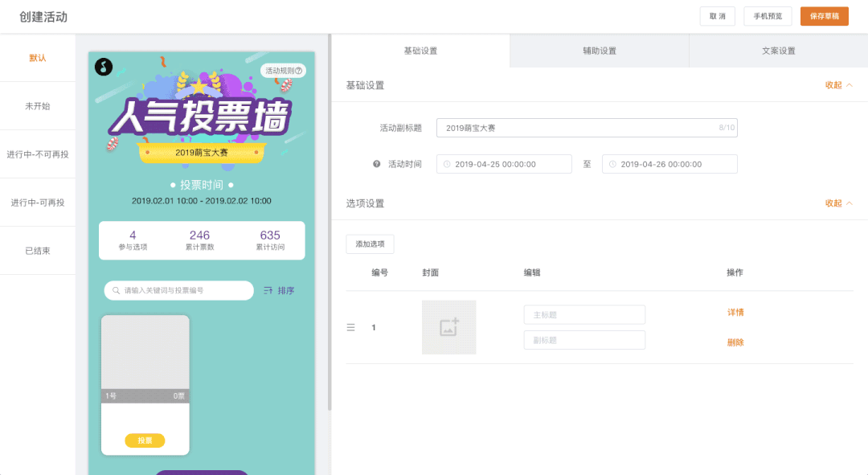Click the image upload placeholder for option 1

(448, 327)
